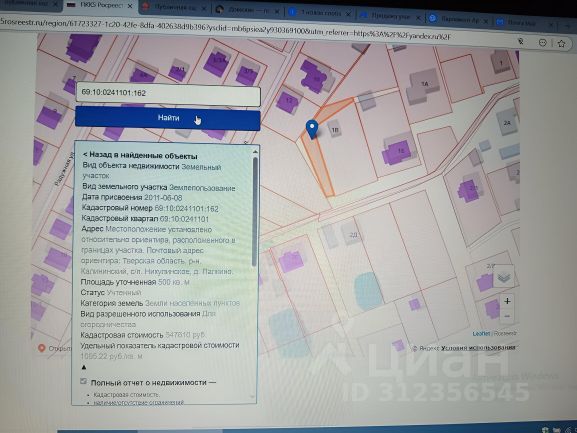Go back via Назад в найденные объекты
The image size is (577, 433).
tap(140, 156)
